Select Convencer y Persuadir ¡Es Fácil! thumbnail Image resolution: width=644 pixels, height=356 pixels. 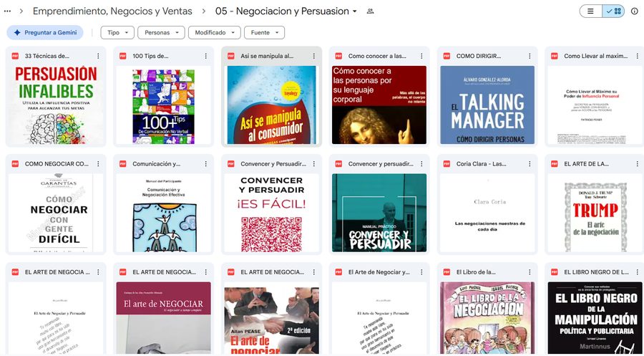point(271,213)
